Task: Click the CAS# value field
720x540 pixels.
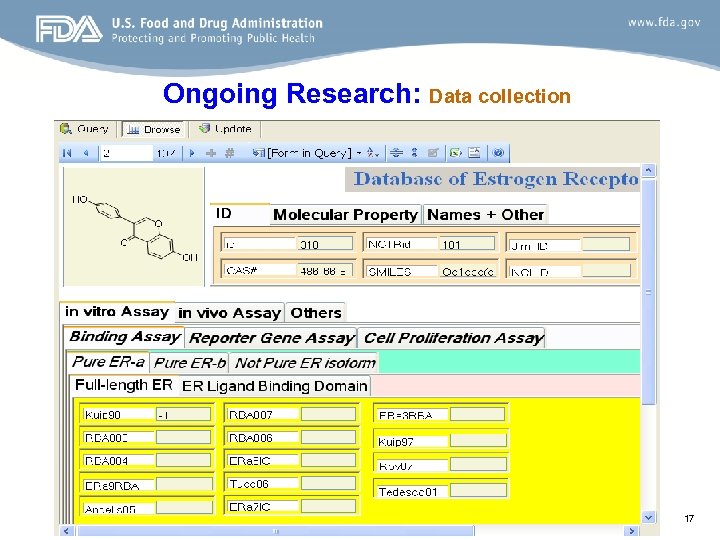Action: (x=326, y=271)
